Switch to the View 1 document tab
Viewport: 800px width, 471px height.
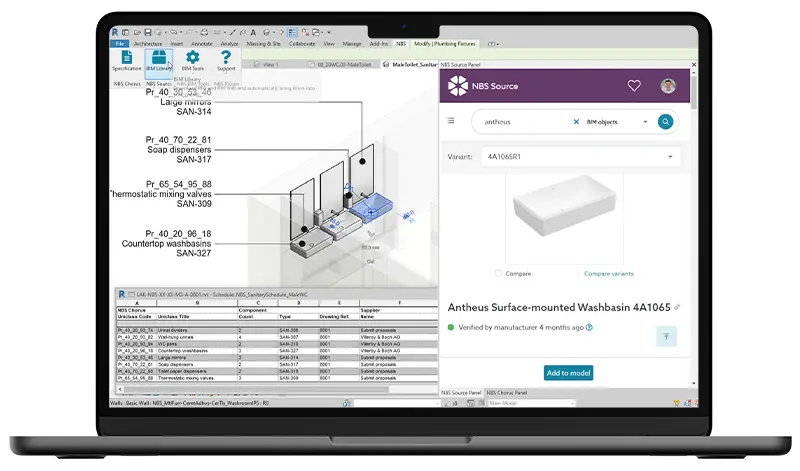click(266, 65)
